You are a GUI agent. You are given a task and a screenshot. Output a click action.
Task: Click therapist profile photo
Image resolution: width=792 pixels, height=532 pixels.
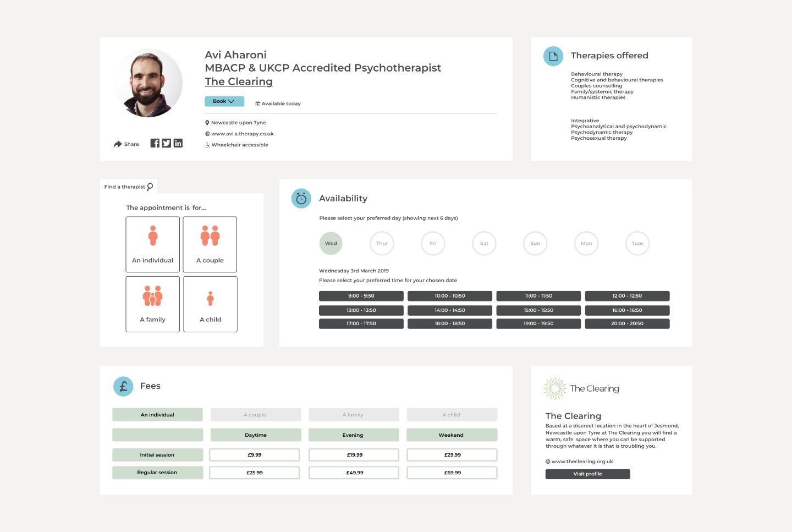[x=148, y=83]
